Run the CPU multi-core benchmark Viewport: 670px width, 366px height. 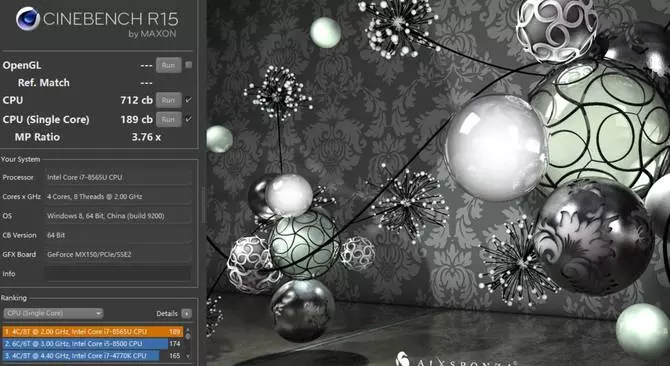tap(168, 100)
